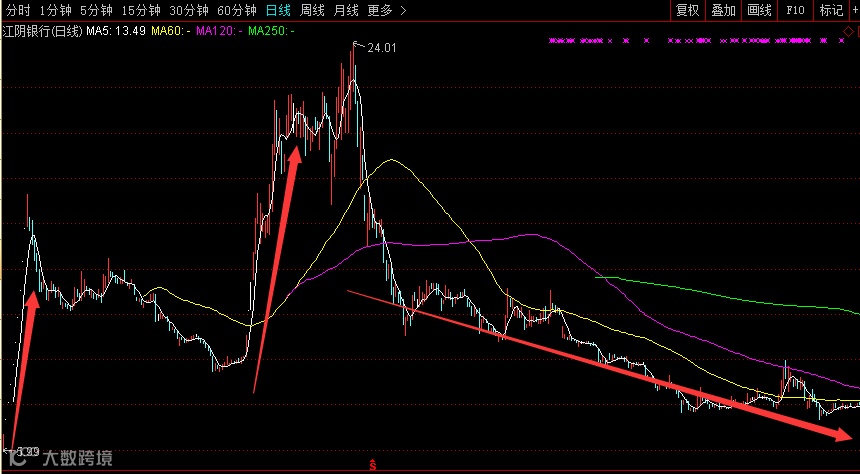
Task: Open the 复权 adjustment options
Action: (687, 10)
